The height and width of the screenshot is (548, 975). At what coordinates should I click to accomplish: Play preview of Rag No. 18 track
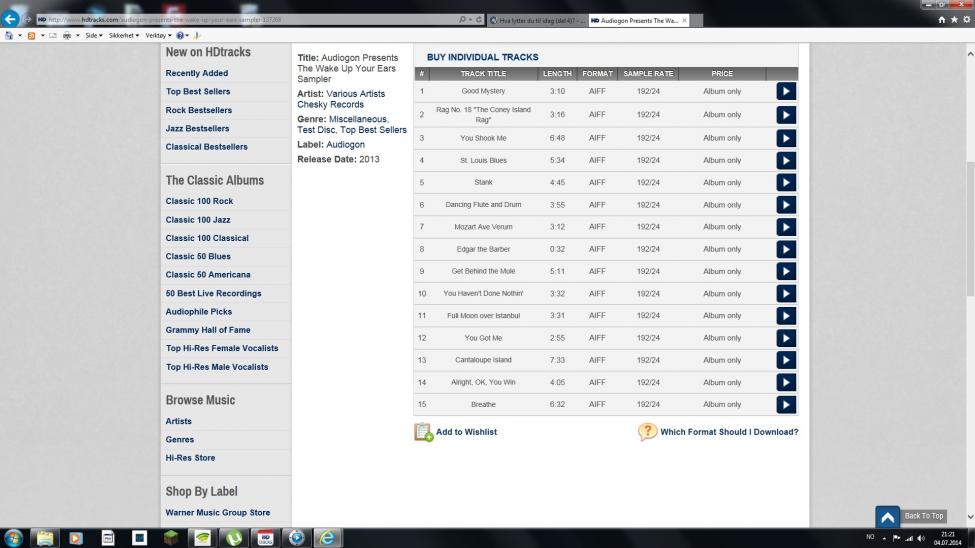pyautogui.click(x=786, y=115)
